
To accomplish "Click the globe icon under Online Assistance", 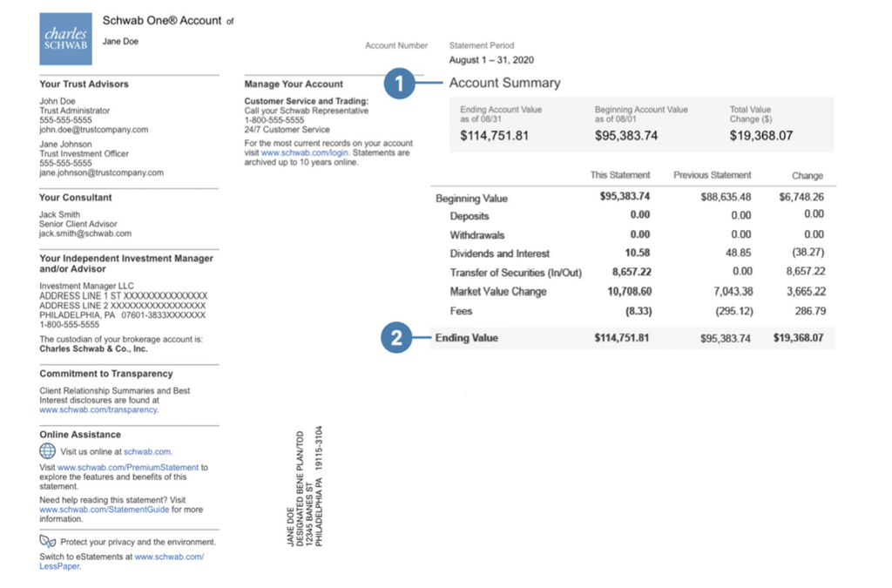I will 47,451.
